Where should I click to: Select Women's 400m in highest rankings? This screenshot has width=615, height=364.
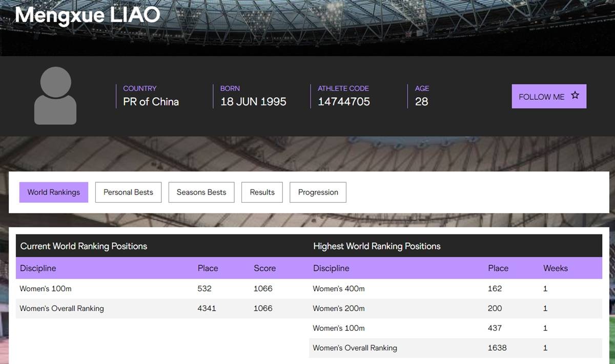pyautogui.click(x=339, y=289)
